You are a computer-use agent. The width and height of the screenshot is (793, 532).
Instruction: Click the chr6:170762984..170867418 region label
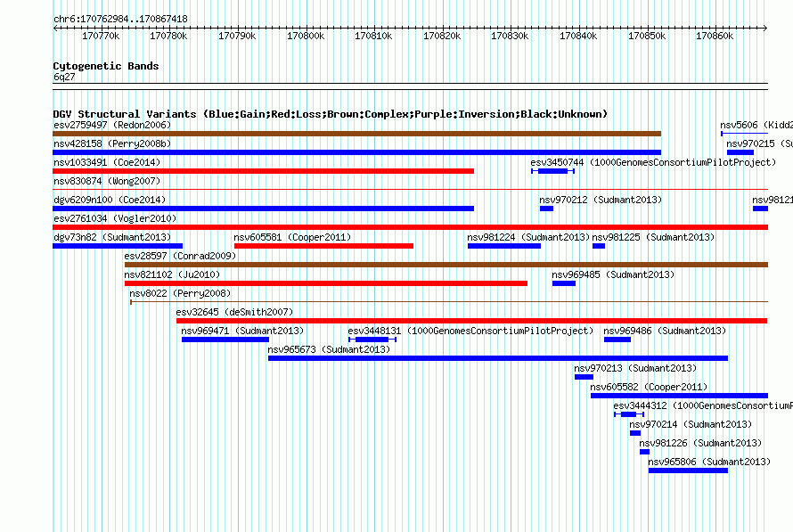click(x=120, y=19)
